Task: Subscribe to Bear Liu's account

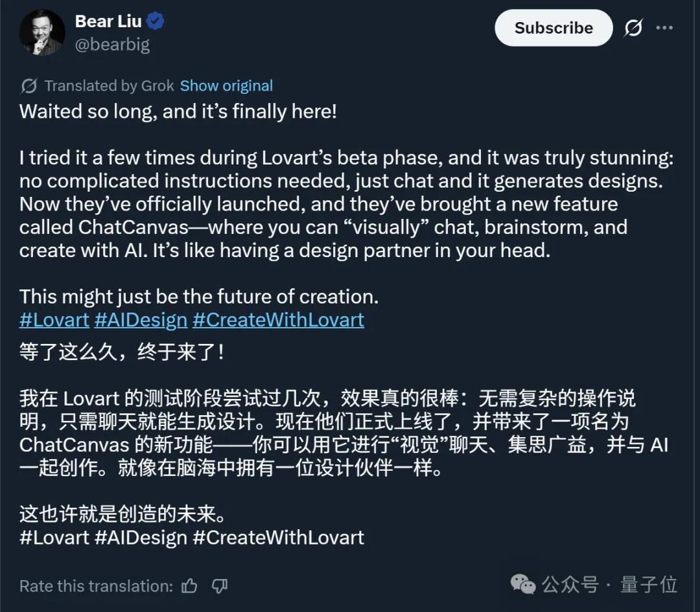Action: (553, 28)
